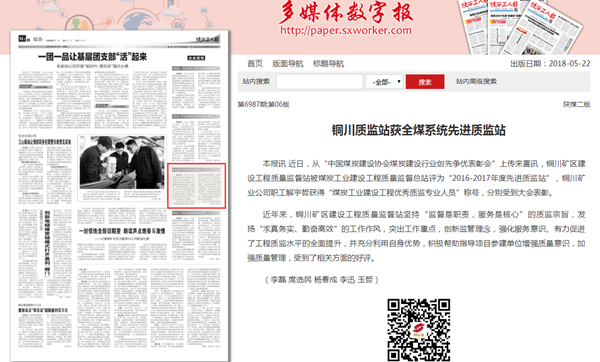Click the QR code below the article
Screen dimensions: 600x362
point(418,330)
